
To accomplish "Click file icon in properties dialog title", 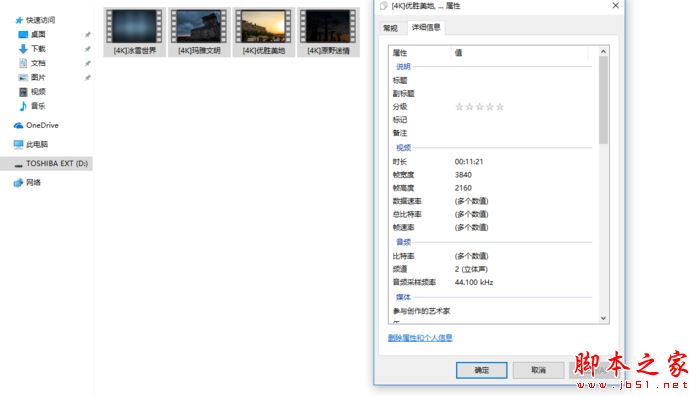I will tap(383, 6).
